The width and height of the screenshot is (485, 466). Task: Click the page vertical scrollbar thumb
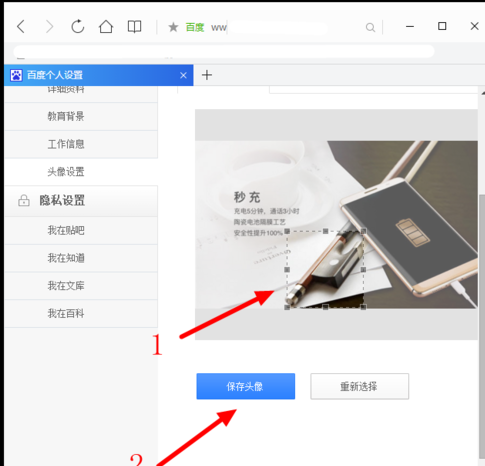(482, 327)
